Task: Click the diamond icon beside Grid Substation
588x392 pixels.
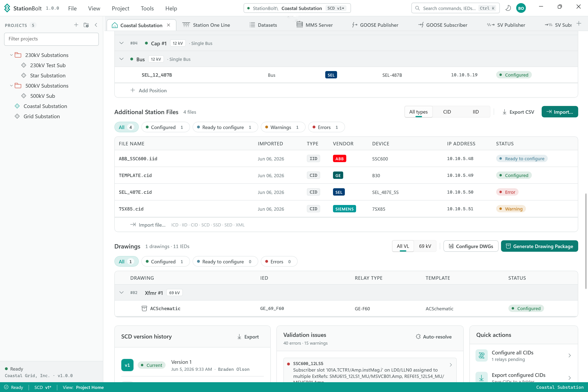Action: tap(17, 116)
